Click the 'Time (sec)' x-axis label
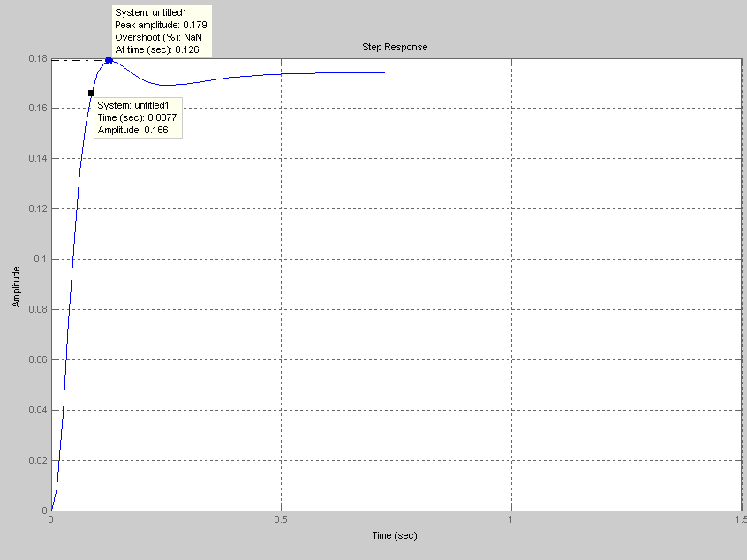Screen dimensions: 747x560 [395, 535]
